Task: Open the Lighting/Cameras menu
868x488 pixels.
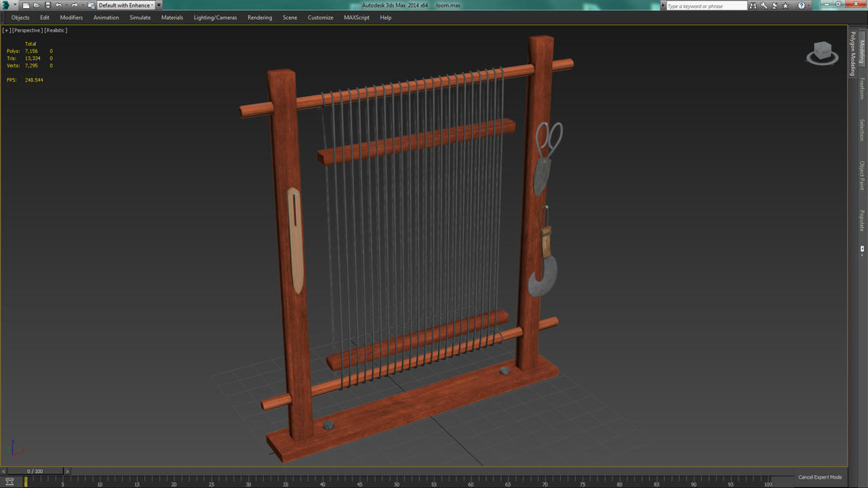Action: 215,18
